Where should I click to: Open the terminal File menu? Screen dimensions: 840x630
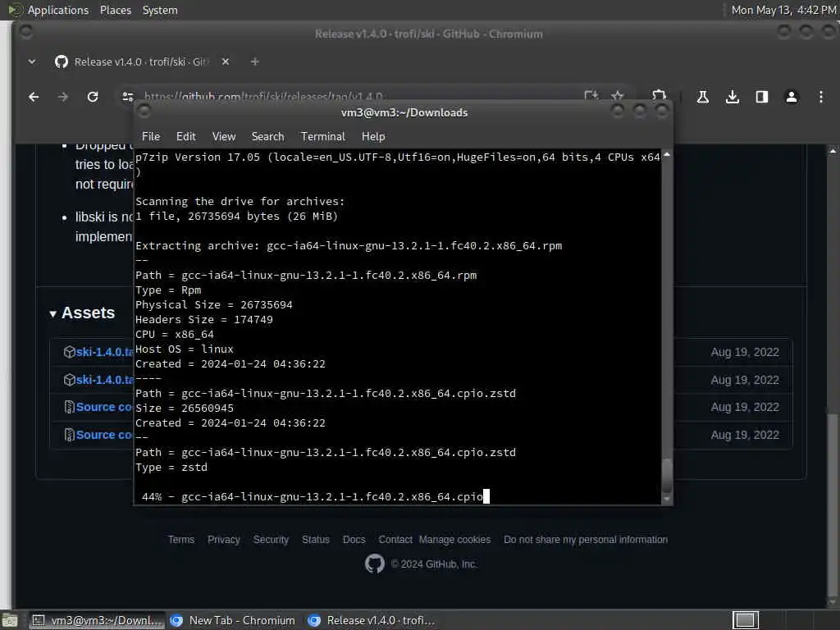coord(151,137)
